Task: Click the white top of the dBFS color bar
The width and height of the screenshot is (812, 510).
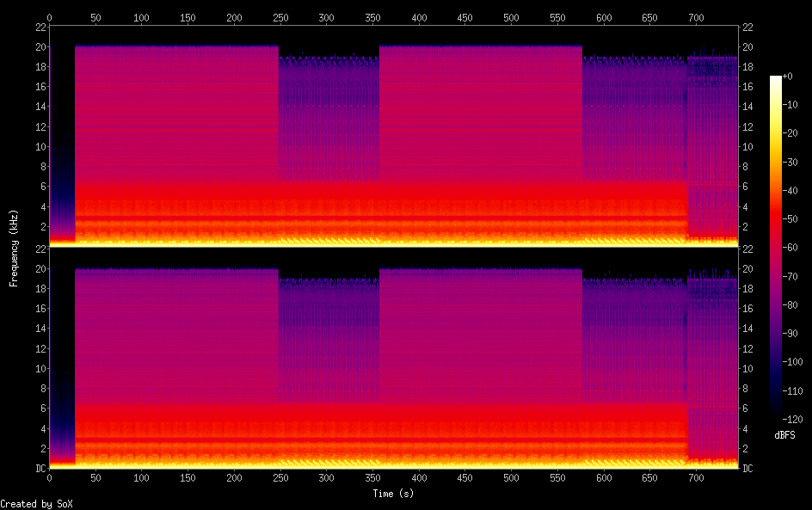Action: click(x=776, y=79)
